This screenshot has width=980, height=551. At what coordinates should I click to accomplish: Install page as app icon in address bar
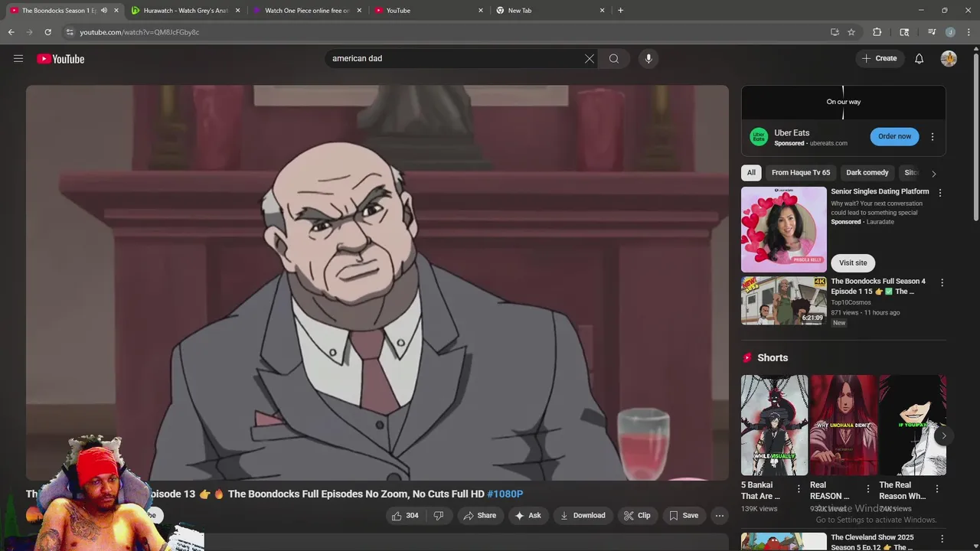tap(835, 32)
